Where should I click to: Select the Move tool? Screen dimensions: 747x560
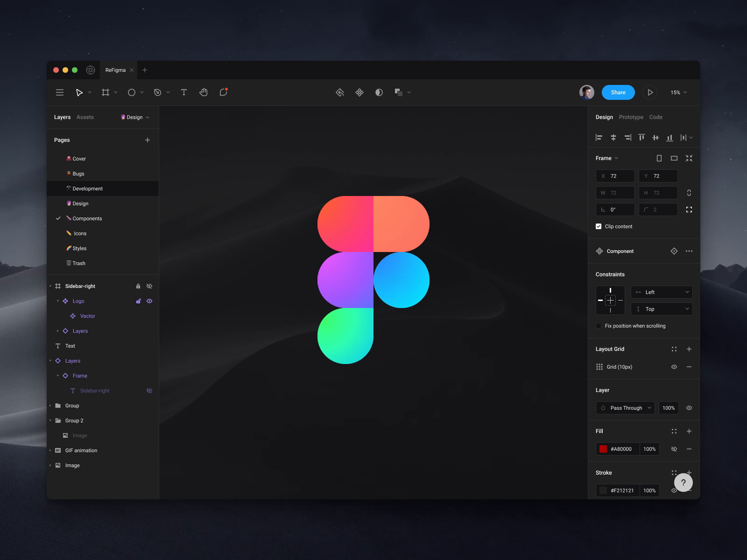[80, 92]
